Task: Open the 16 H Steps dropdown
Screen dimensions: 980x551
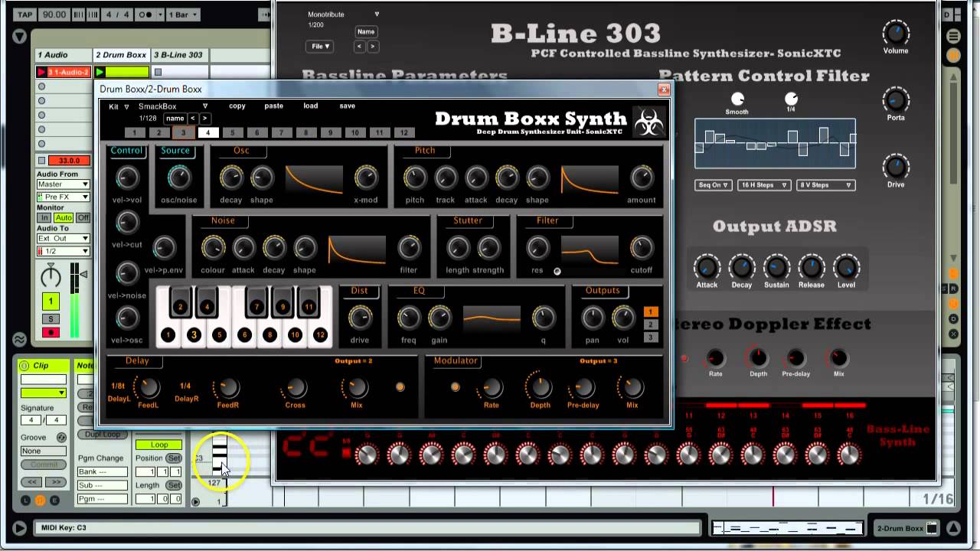Action: (x=764, y=185)
